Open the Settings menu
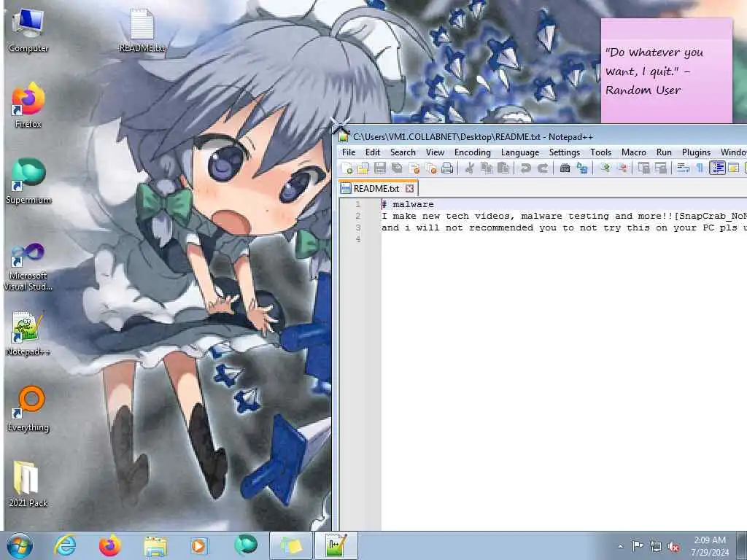The width and height of the screenshot is (747, 560). coord(565,152)
